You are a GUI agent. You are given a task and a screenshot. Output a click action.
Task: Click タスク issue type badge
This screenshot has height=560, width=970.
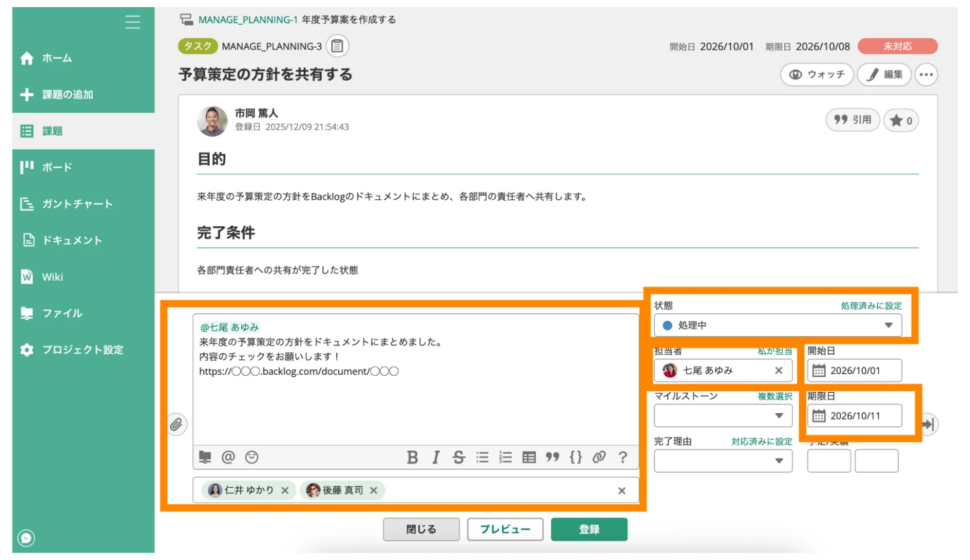click(198, 46)
